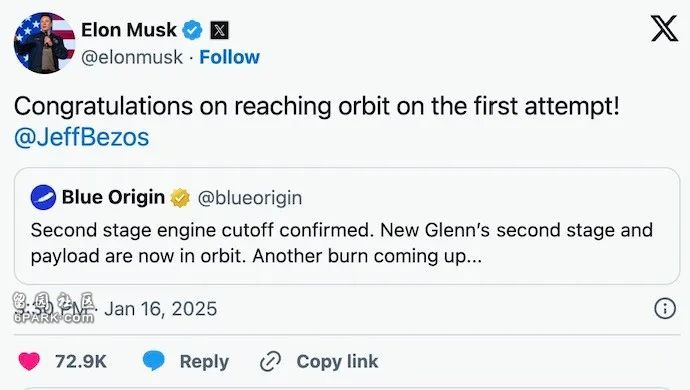The width and height of the screenshot is (690, 390).
Task: Click Blue Origin's gold verified badge
Action: tap(180, 198)
